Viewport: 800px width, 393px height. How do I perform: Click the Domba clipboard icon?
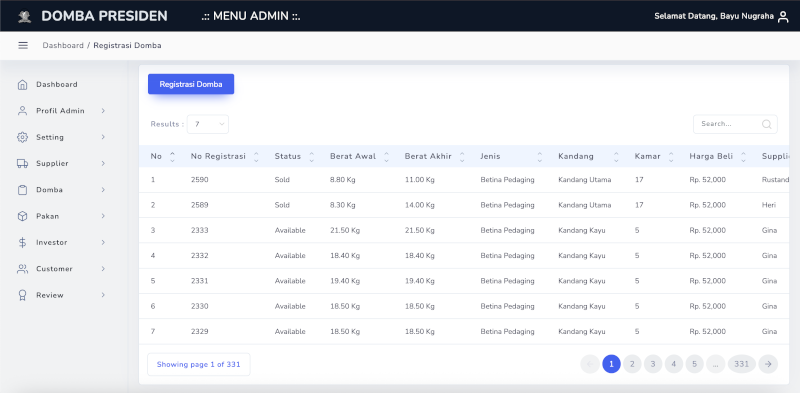click(x=22, y=190)
